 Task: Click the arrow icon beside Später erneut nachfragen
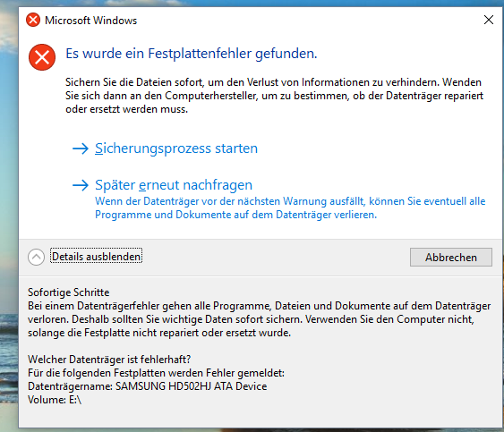click(81, 185)
